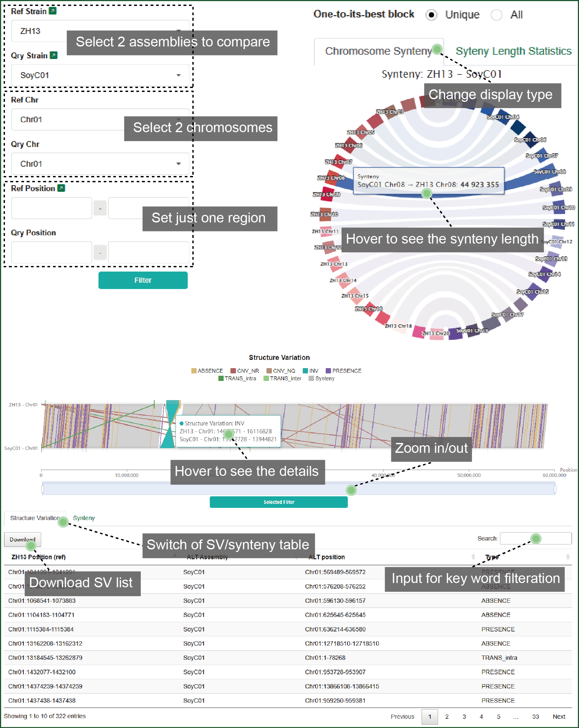Open the Qry Strain SoyC01 dropdown
The width and height of the screenshot is (579, 728).
tap(100, 75)
